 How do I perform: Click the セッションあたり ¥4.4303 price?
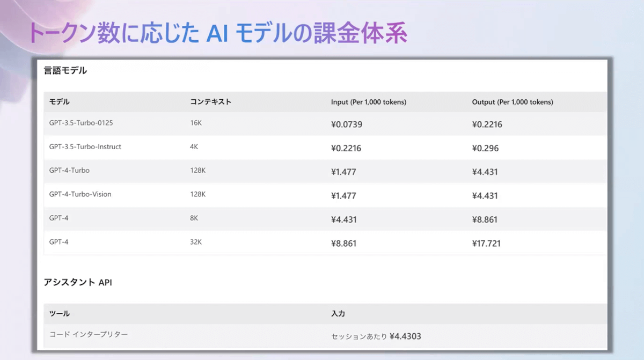point(376,336)
